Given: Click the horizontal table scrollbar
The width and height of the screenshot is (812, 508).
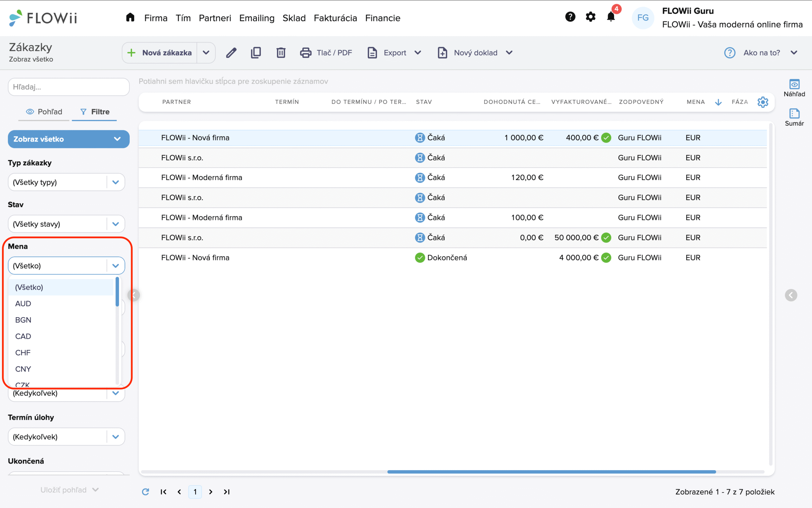Looking at the screenshot, I should pyautogui.click(x=552, y=472).
